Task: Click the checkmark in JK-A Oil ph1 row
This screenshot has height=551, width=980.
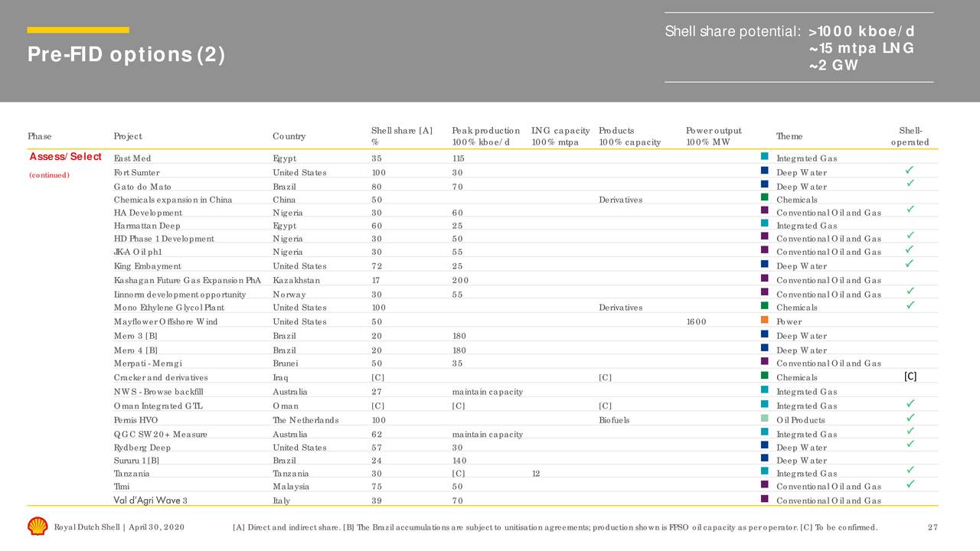Action: pyautogui.click(x=910, y=249)
